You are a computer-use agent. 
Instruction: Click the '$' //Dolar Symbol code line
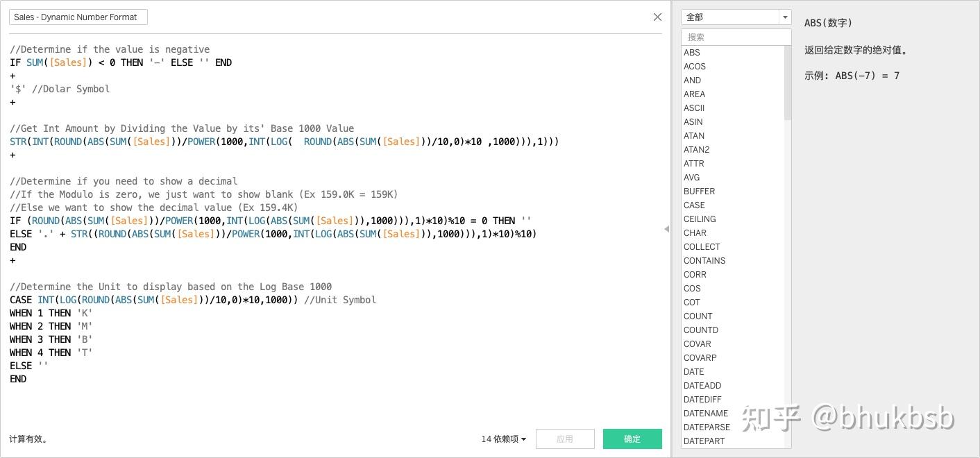pyautogui.click(x=60, y=89)
